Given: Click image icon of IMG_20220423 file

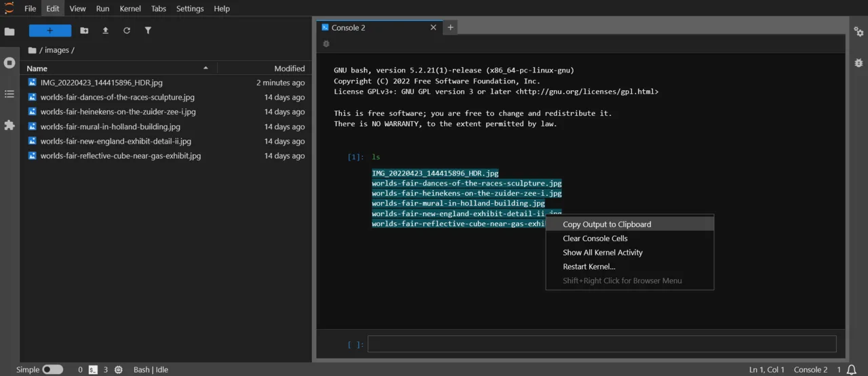Looking at the screenshot, I should click(32, 82).
